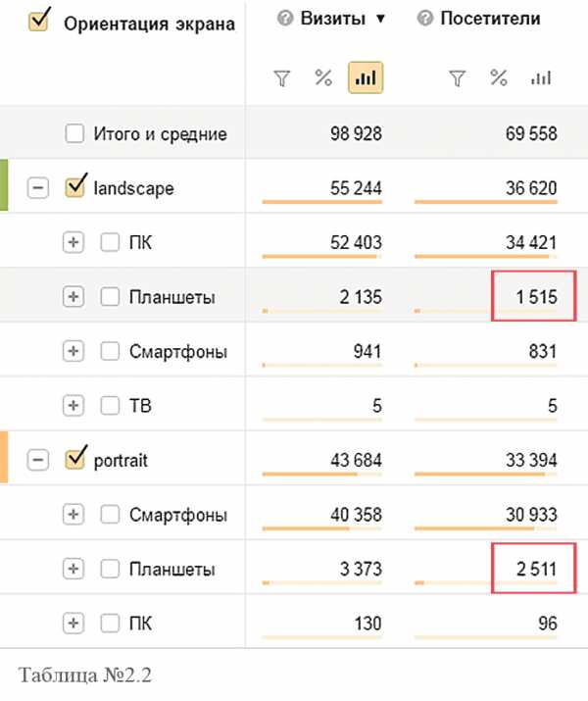Collapse the portrait group
This screenshot has height=701, width=588.
38,459
